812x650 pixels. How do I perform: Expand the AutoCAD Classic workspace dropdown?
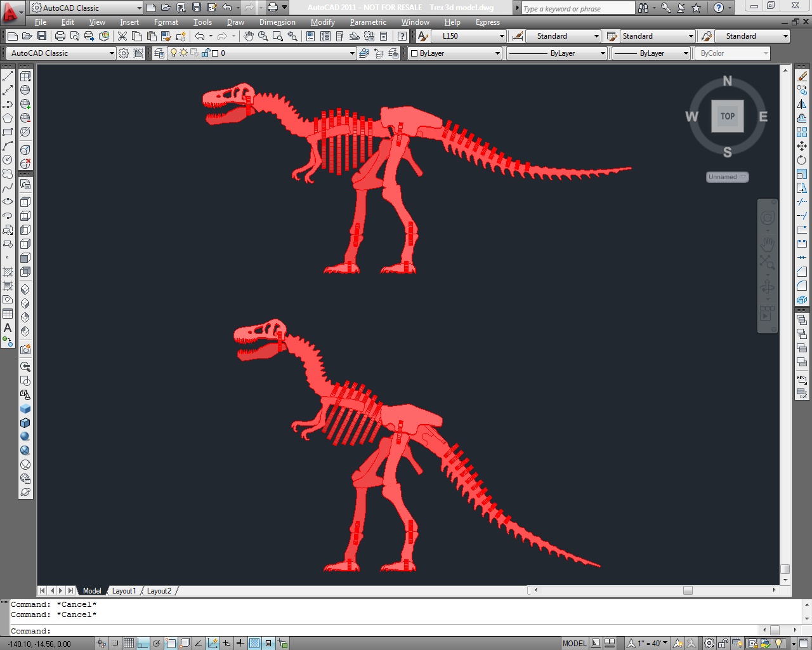(x=62, y=53)
